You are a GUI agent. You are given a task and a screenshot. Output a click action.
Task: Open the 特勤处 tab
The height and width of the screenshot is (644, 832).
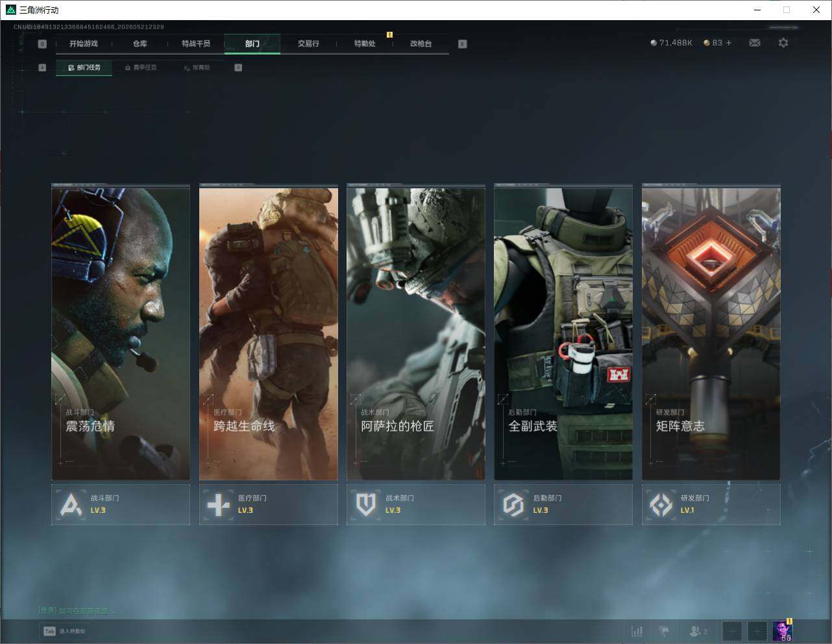click(365, 43)
